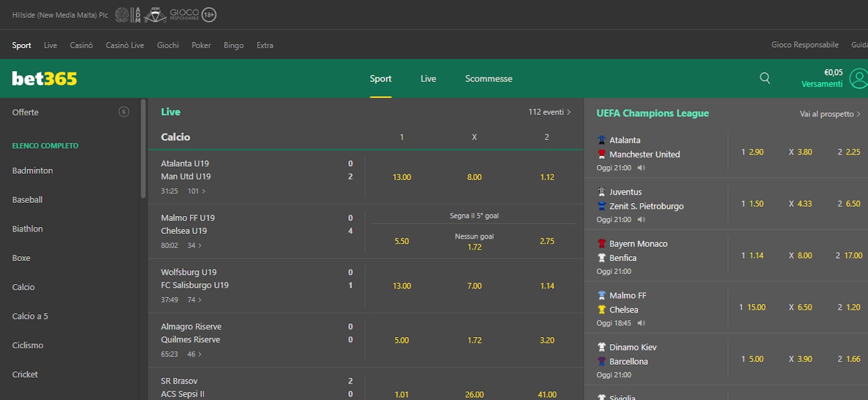Click the bet365 logo
This screenshot has height=400, width=868.
44,79
